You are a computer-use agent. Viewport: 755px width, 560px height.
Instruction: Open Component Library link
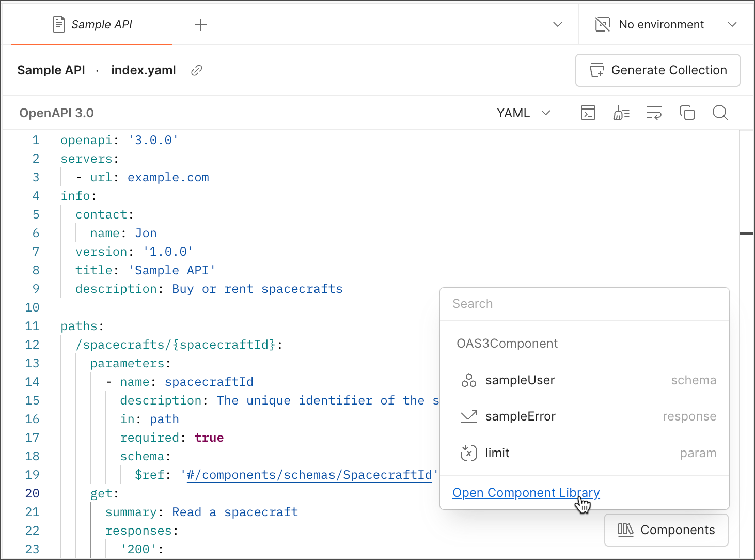click(x=526, y=493)
